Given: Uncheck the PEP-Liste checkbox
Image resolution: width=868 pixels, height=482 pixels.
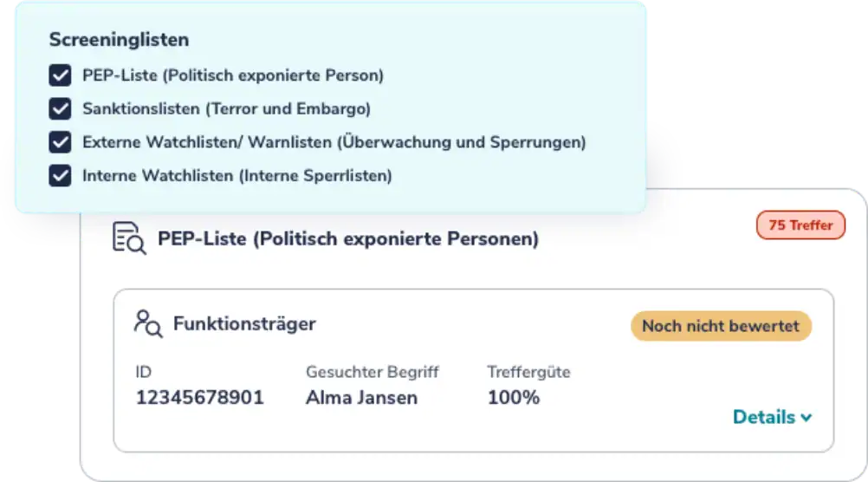Looking at the screenshot, I should click(x=60, y=75).
